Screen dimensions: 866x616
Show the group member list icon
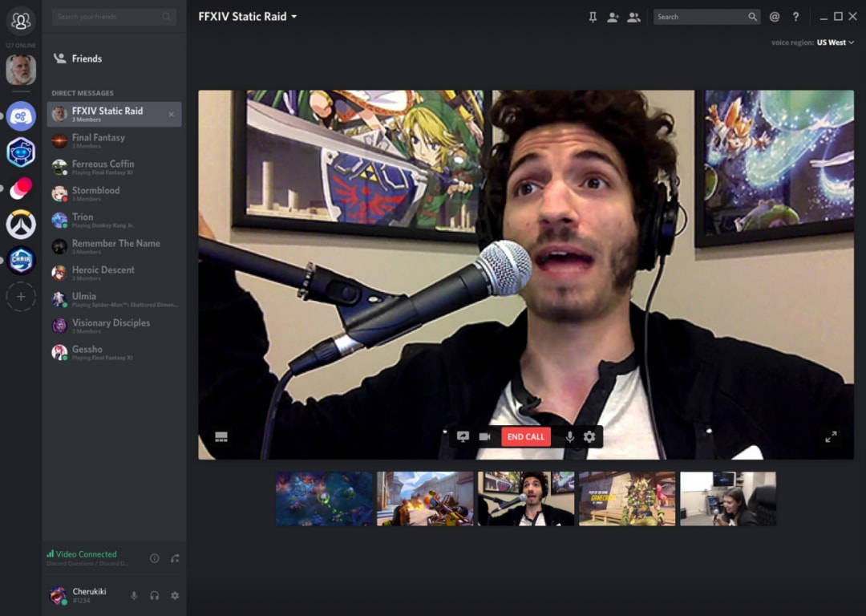coord(633,17)
